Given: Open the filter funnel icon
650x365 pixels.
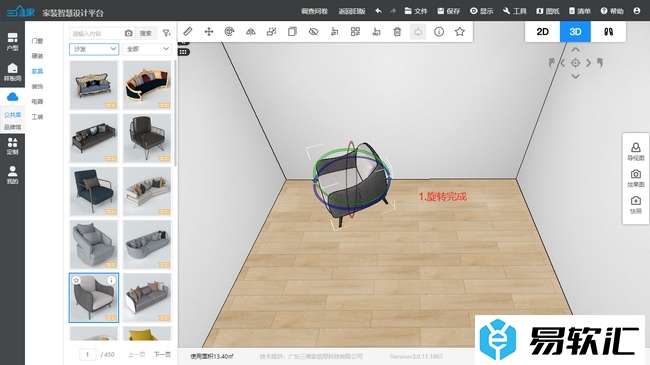Looking at the screenshot, I should pyautogui.click(x=166, y=33).
